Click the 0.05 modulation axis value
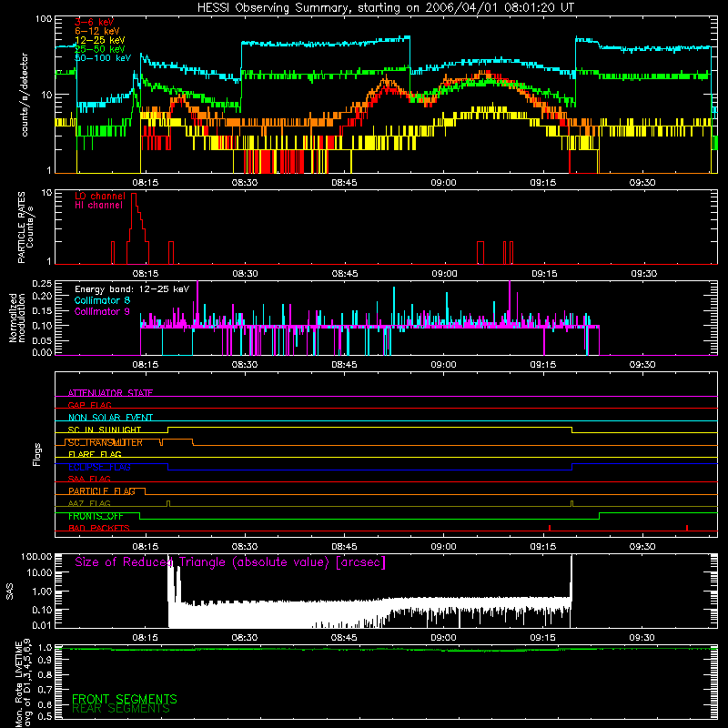Viewport: 728px width, 728px height. click(x=42, y=340)
